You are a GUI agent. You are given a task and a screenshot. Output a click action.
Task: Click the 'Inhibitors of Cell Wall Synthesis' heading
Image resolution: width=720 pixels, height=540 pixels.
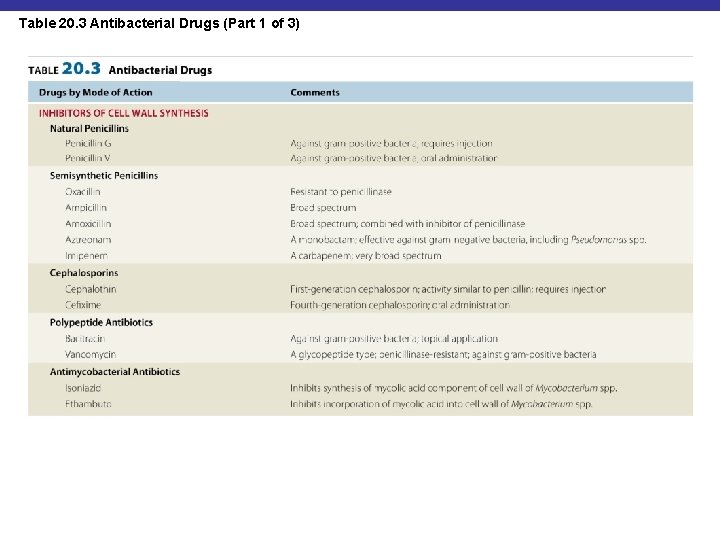[124, 113]
